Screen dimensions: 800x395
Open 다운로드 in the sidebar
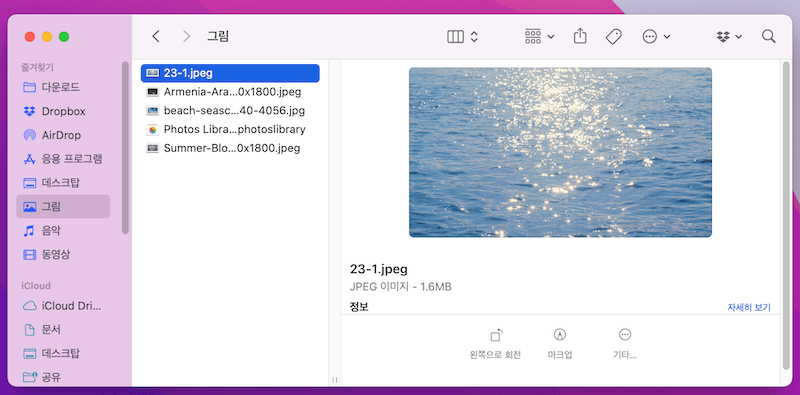coord(63,87)
